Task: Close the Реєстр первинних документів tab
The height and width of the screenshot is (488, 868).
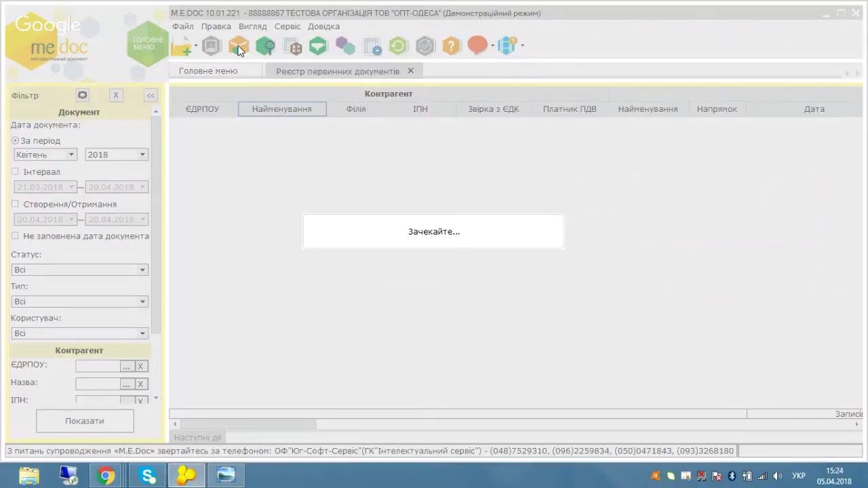Action: coord(410,70)
